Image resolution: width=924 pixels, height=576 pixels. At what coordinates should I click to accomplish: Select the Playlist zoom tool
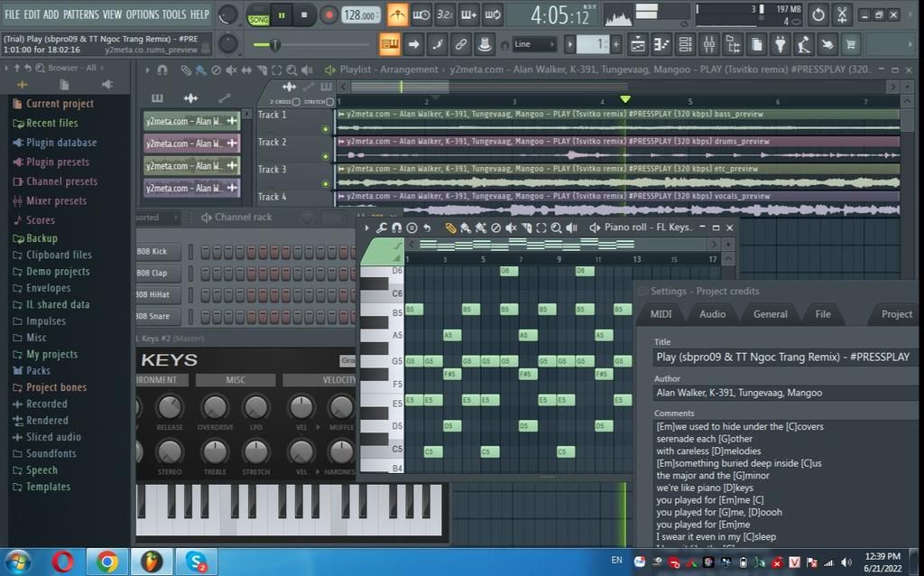pos(291,70)
